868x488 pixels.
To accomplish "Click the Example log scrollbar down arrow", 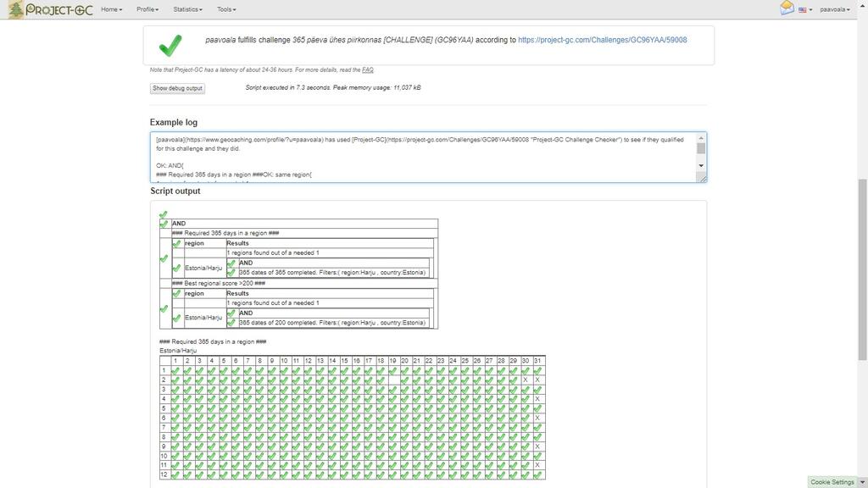I will coord(701,165).
